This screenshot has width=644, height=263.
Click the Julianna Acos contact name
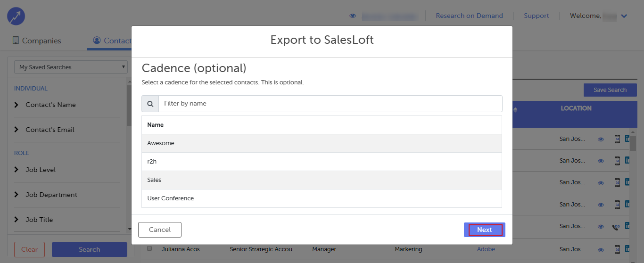181,249
